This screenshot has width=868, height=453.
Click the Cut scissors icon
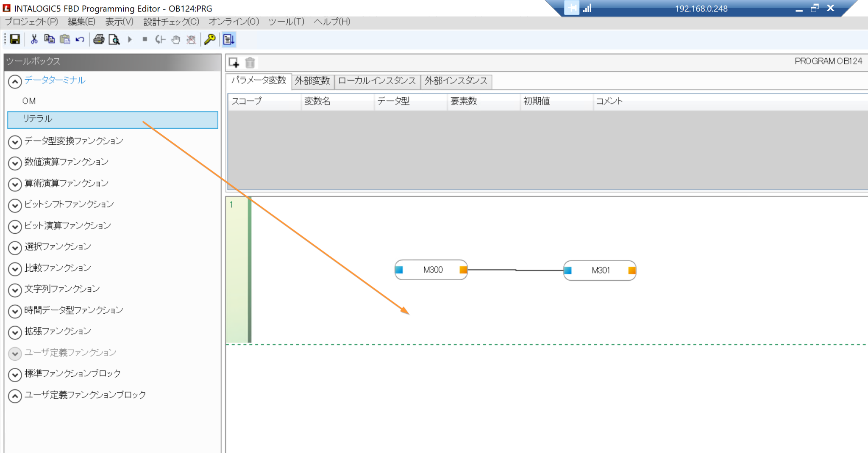point(34,39)
